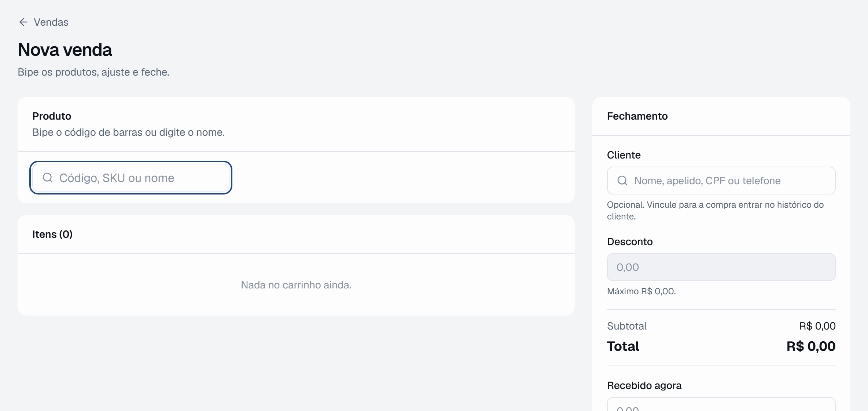Click the Subtotal R$ 0,00 value
Viewport: 868px width, 411px height.
pos(817,326)
